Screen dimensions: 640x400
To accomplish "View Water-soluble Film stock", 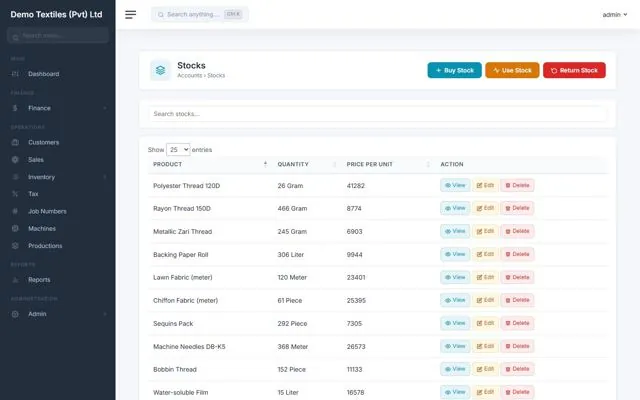I will pyautogui.click(x=455, y=392).
